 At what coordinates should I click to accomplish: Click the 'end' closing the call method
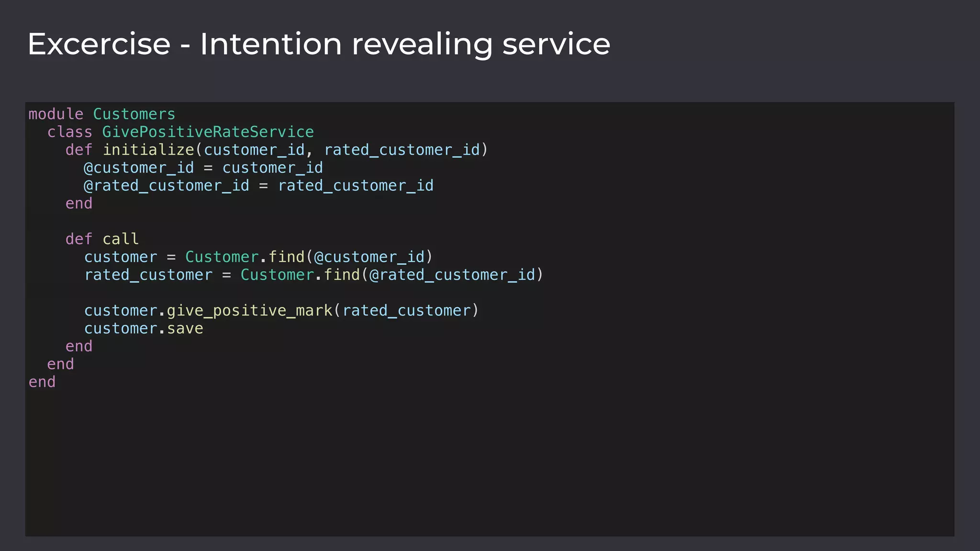pos(79,346)
